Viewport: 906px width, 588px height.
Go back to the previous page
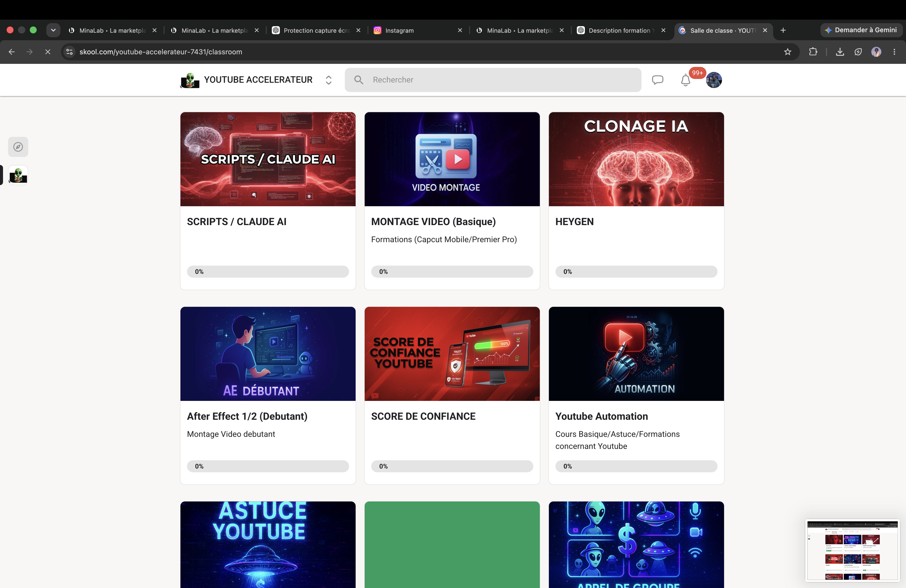click(12, 52)
